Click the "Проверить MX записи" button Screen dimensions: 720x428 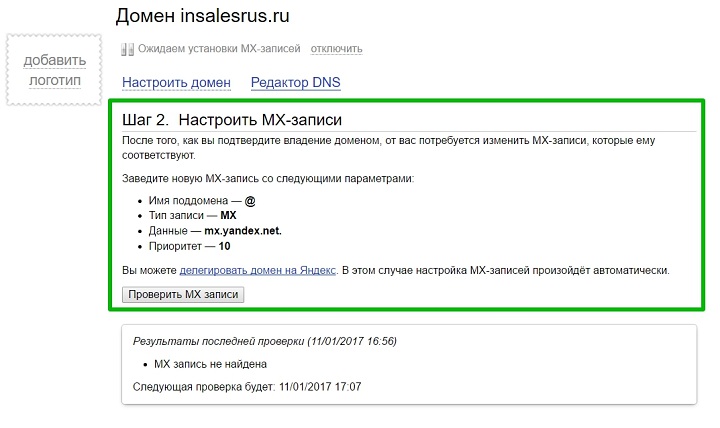183,295
